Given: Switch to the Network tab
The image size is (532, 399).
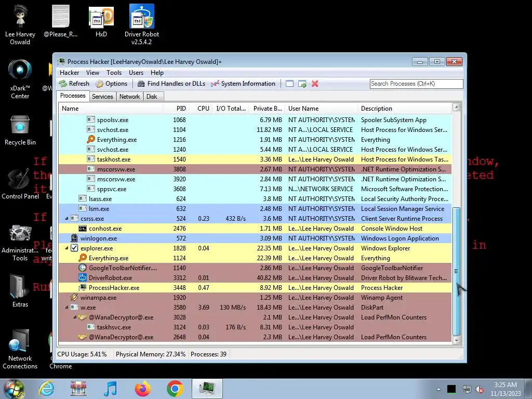Looking at the screenshot, I should (129, 96).
